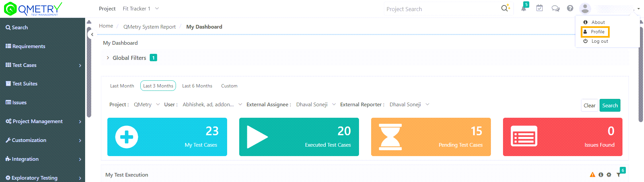Screen dimensions: 644x182
Task: Click the My Test Cases count 23
Action: click(212, 131)
